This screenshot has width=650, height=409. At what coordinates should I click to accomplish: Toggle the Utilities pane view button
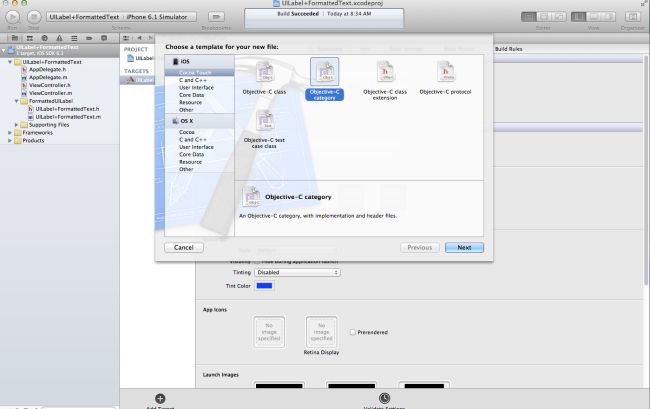(x=608, y=17)
